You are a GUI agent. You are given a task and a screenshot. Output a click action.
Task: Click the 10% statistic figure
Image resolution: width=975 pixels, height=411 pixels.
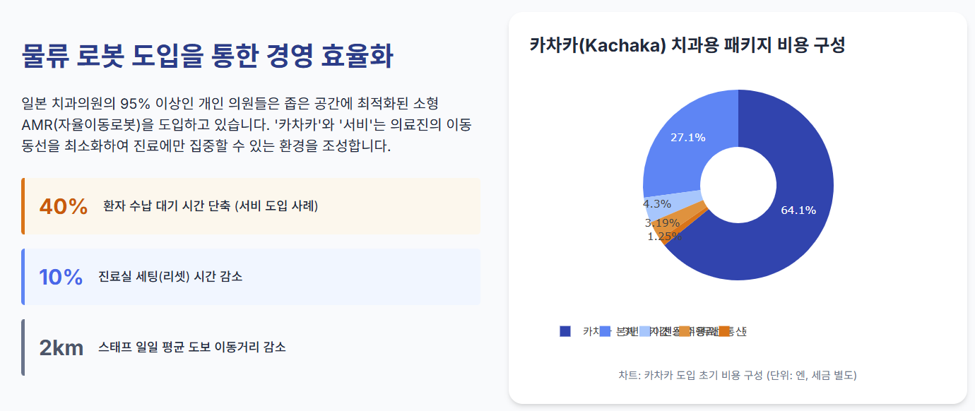point(61,277)
